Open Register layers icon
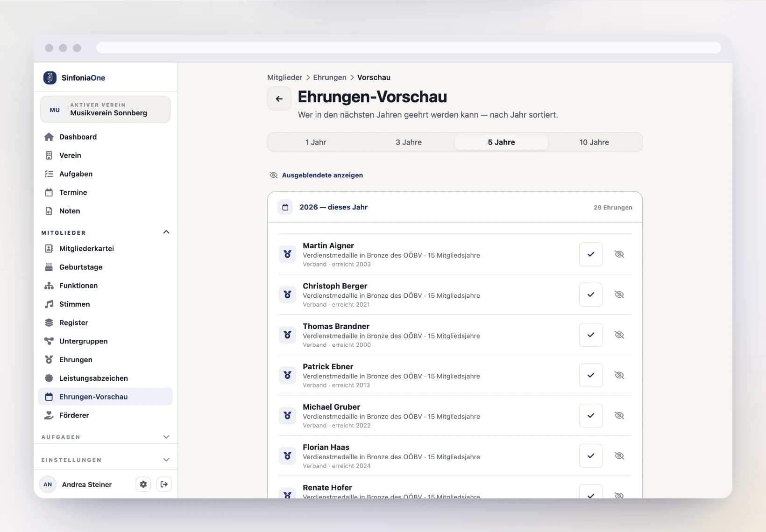Viewport: 766px width, 532px height. tap(49, 322)
